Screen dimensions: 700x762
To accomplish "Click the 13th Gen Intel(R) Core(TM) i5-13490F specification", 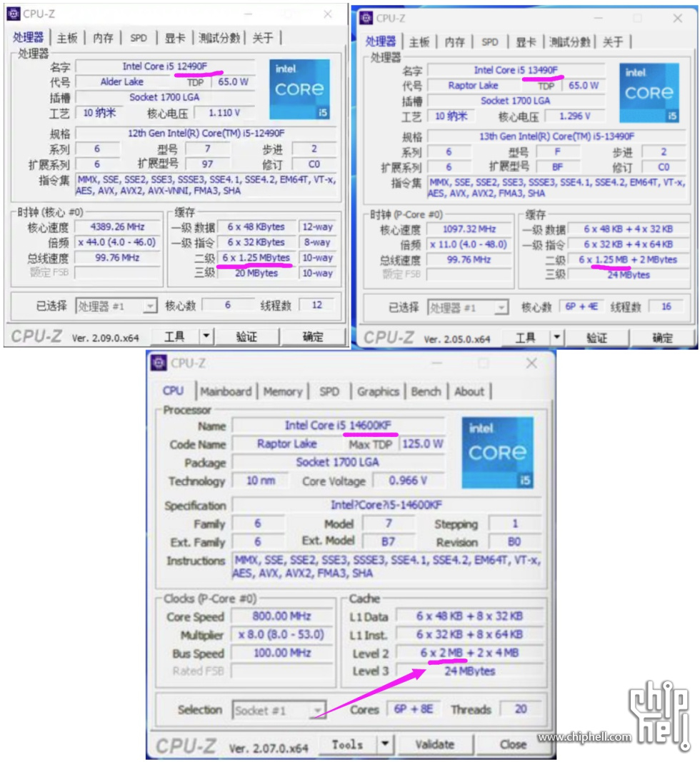I will point(556,136).
